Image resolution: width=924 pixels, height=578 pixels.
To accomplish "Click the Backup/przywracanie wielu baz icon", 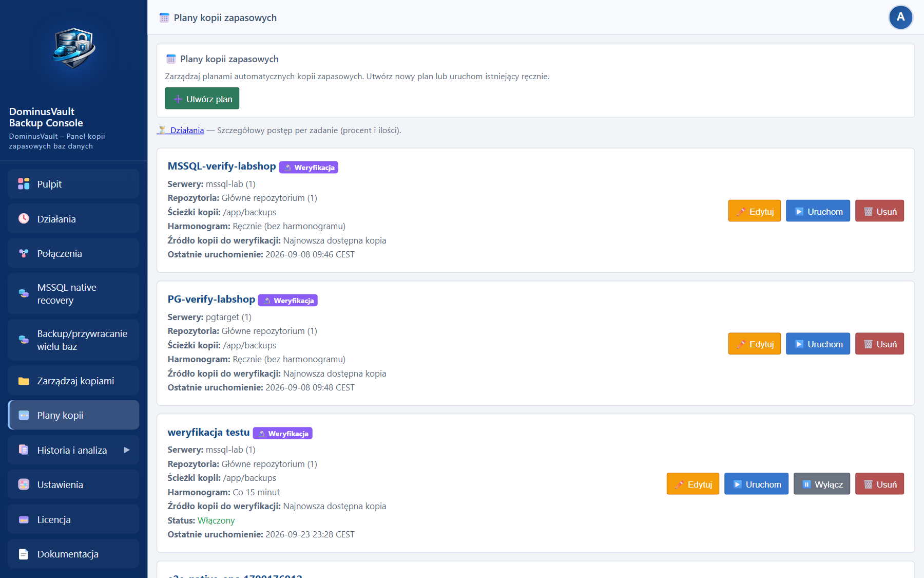I will pyautogui.click(x=24, y=340).
